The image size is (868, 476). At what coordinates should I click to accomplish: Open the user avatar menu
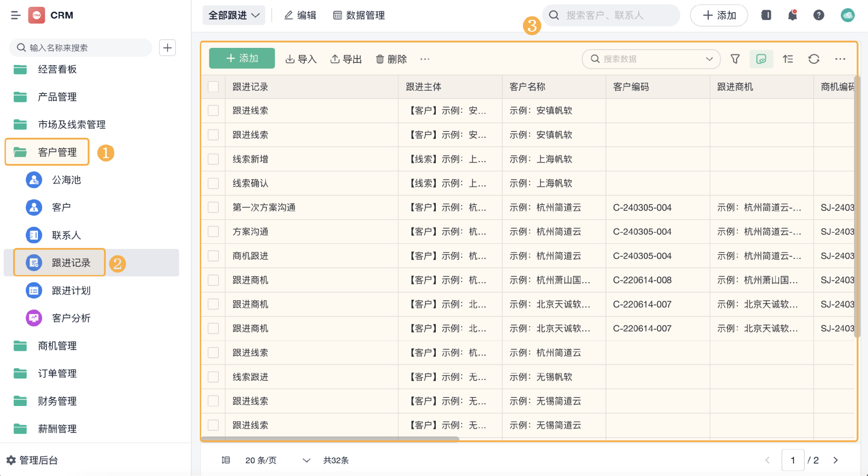click(x=848, y=15)
